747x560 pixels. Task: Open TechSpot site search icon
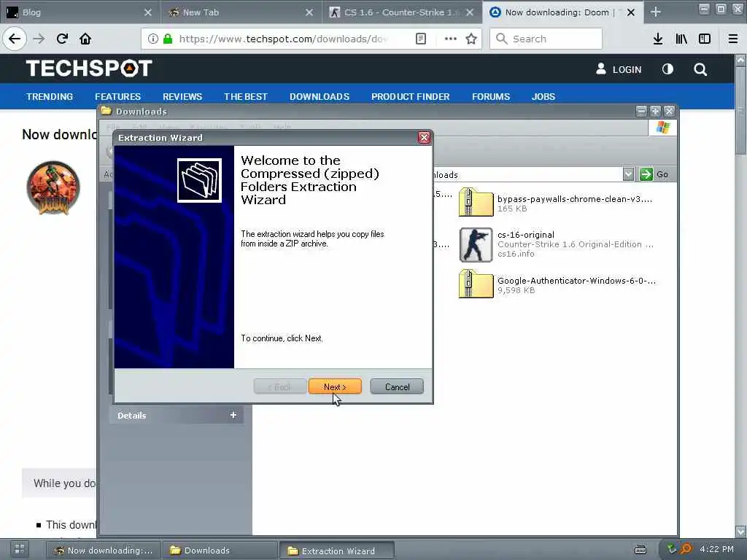coord(700,69)
